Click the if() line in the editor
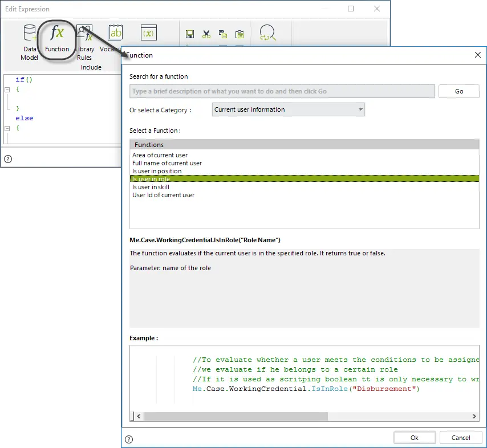Image resolution: width=487 pixels, height=448 pixels. [24, 79]
